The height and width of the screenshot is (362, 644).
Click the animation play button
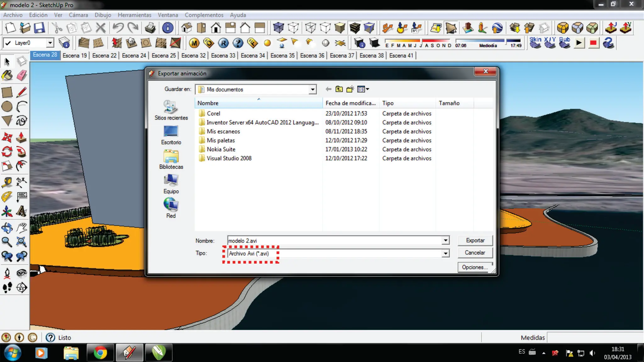click(x=579, y=43)
